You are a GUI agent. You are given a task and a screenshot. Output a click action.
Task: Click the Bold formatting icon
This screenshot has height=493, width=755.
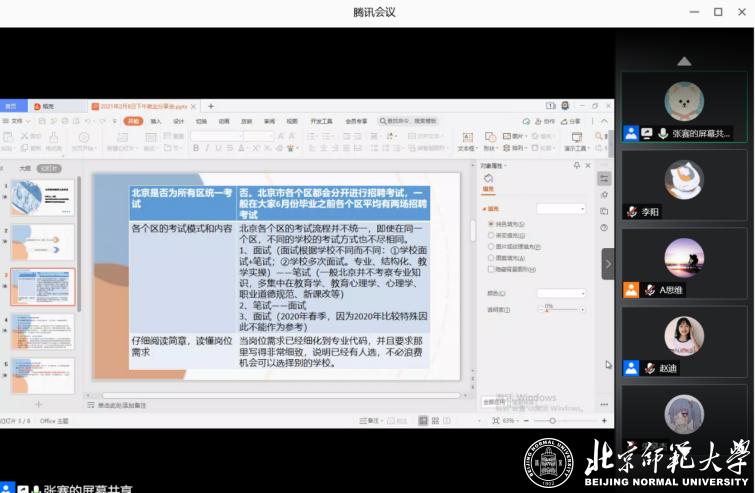[x=196, y=148]
